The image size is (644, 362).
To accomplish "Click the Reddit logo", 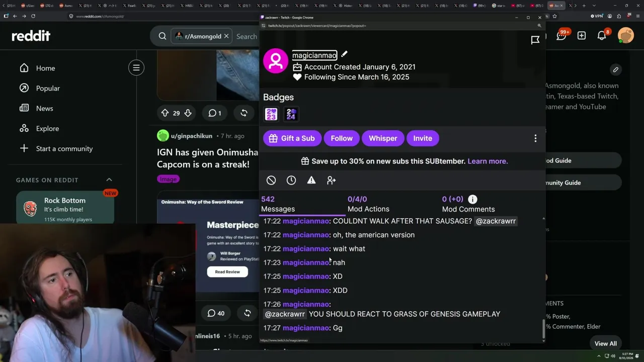I will [31, 36].
